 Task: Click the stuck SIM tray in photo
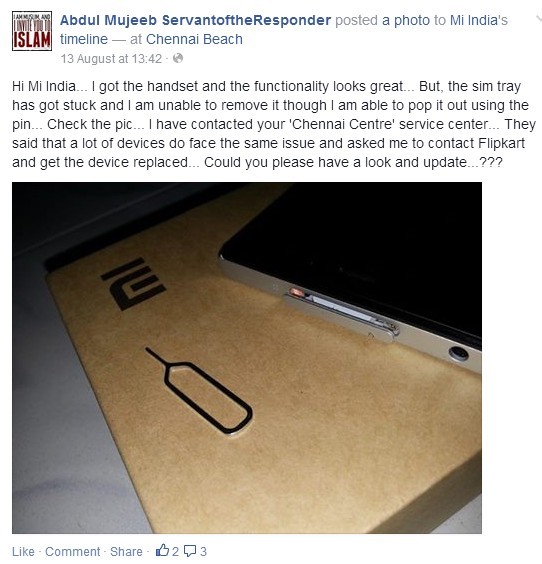coord(342,315)
